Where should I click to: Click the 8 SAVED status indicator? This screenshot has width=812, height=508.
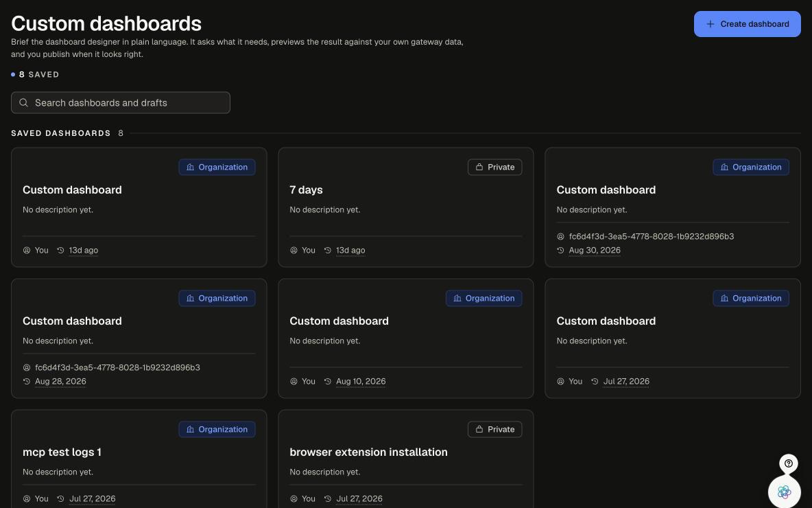[x=35, y=75]
